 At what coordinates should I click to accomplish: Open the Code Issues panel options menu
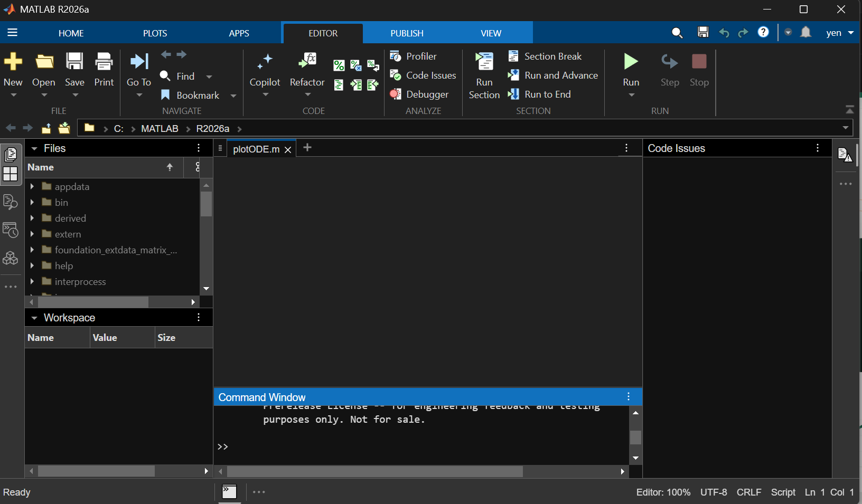(x=818, y=148)
